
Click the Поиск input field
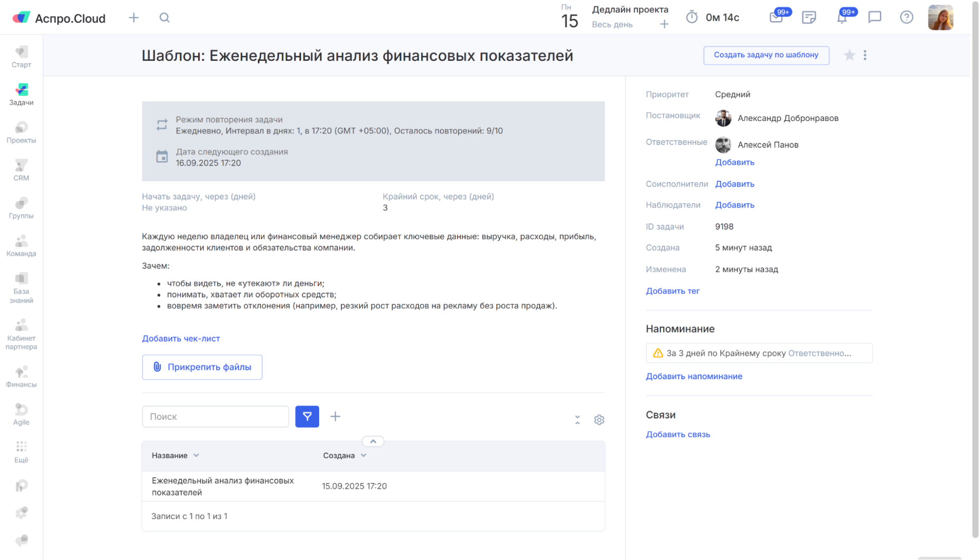pos(215,416)
